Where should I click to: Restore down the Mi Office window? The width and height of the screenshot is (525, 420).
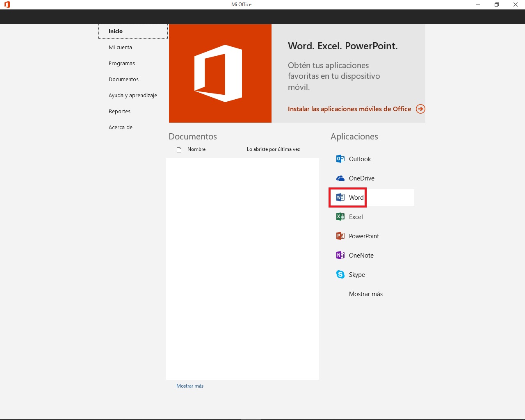[x=497, y=5]
